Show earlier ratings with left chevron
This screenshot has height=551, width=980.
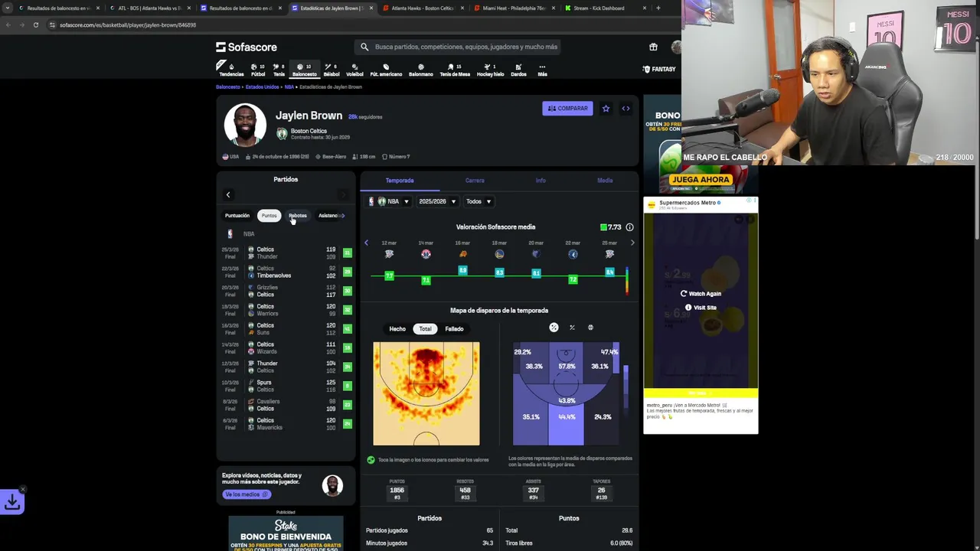pyautogui.click(x=366, y=243)
